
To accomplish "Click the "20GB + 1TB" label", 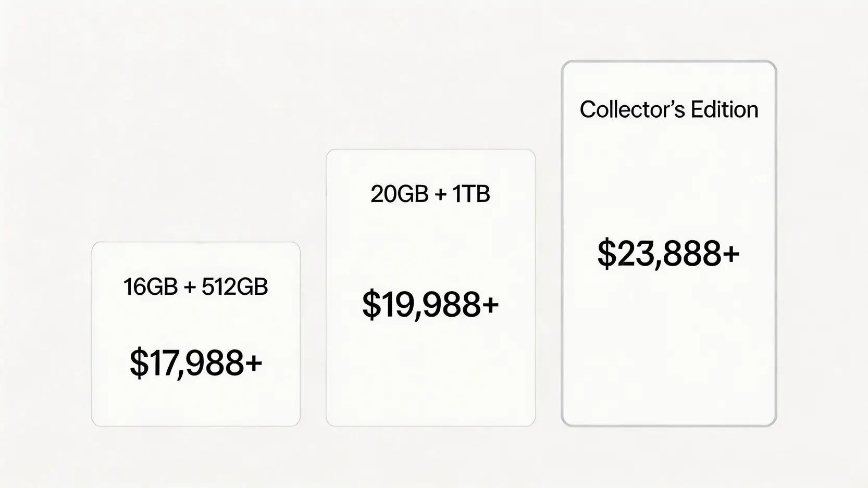I will coord(430,194).
